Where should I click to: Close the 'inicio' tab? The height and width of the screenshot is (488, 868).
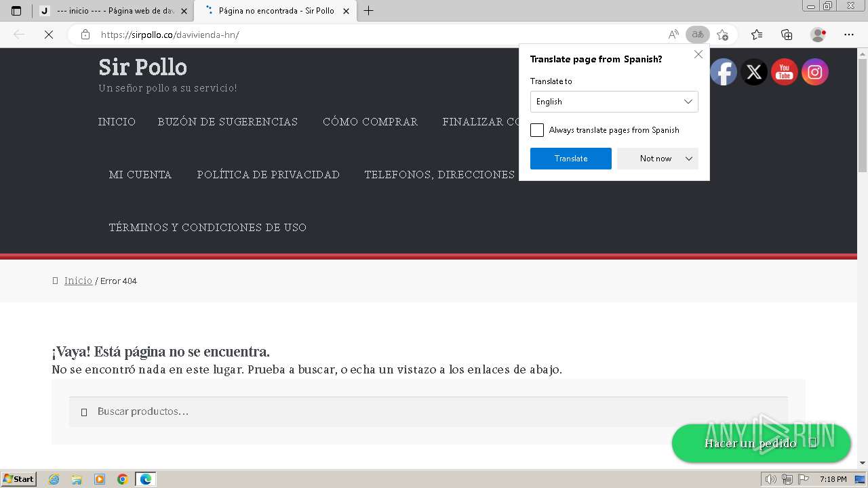[184, 11]
